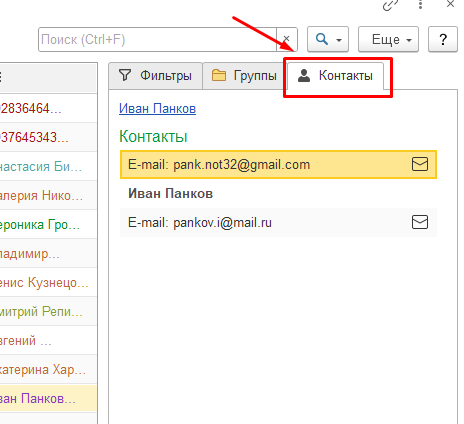
Task: Open help with the question mark button
Action: click(443, 40)
